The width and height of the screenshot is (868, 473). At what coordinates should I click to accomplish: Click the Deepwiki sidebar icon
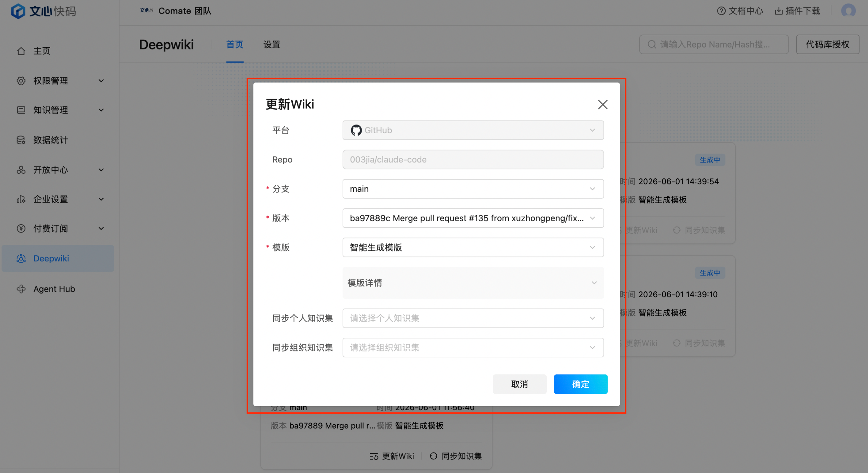(21, 258)
